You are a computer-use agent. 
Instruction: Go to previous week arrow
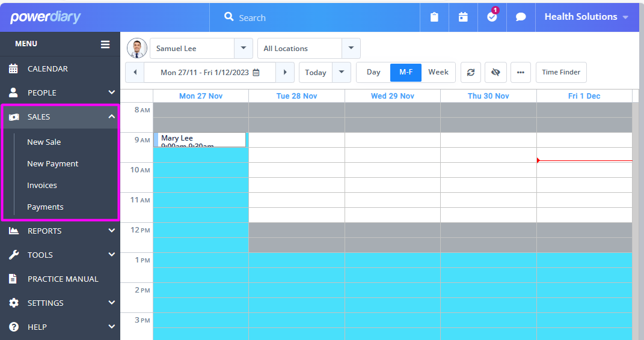click(135, 72)
